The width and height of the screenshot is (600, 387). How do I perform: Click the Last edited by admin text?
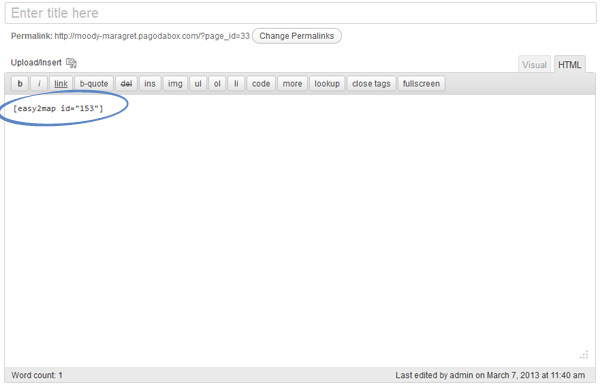(490, 375)
